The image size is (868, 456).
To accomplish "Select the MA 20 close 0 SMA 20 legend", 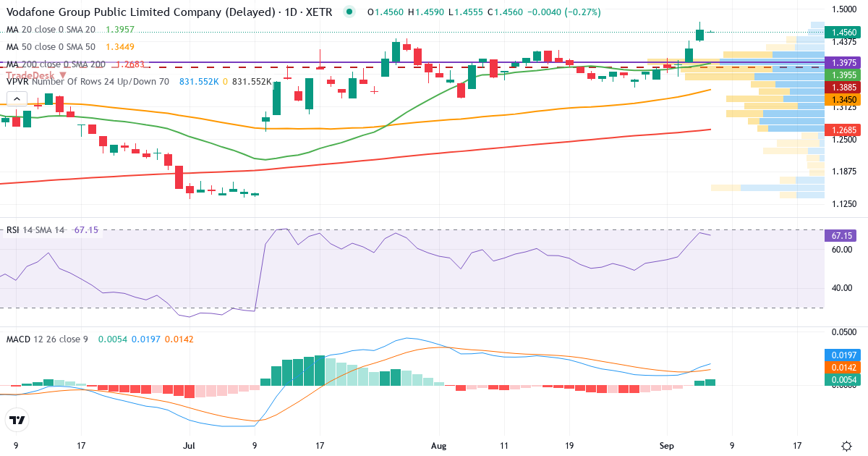I will [x=51, y=30].
